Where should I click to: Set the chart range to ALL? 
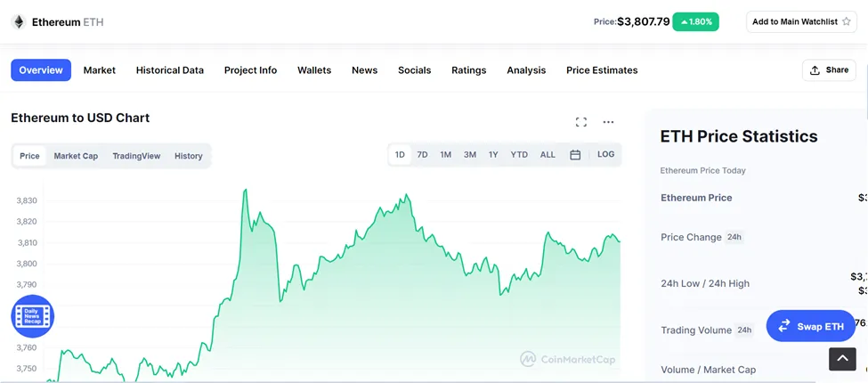tap(548, 154)
